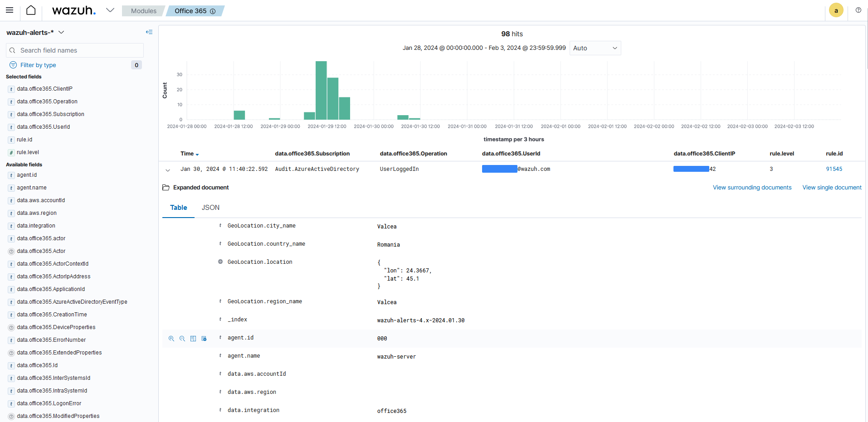Image resolution: width=868 pixels, height=422 pixels.
Task: Switch to the JSON tab
Action: pyautogui.click(x=210, y=208)
